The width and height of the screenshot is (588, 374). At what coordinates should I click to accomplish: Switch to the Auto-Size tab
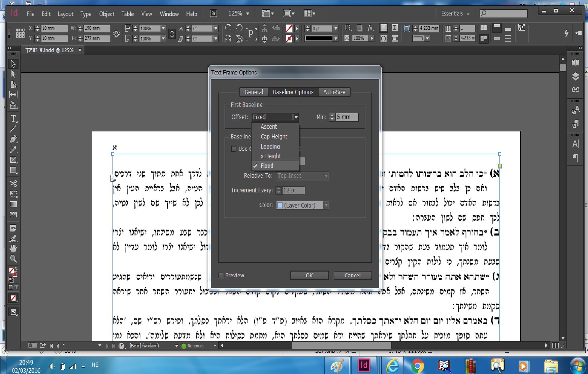[334, 92]
